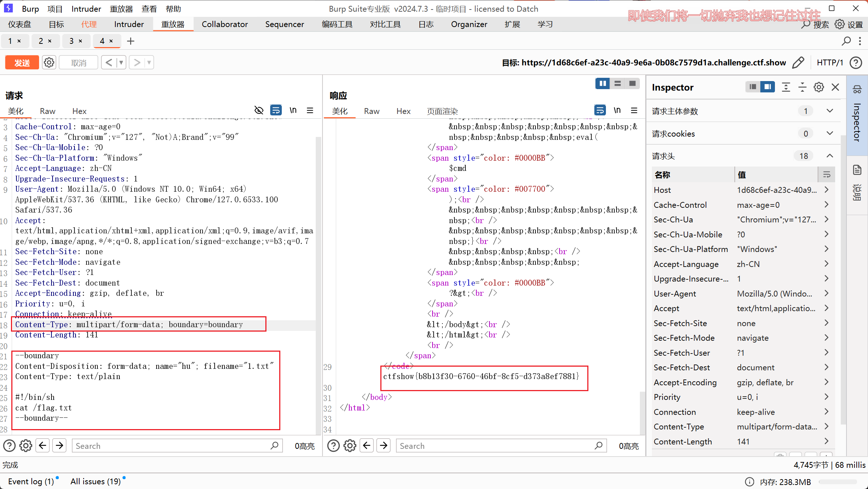This screenshot has height=489, width=868.
Task: Click the orange 发送 send button
Action: pyautogui.click(x=22, y=63)
